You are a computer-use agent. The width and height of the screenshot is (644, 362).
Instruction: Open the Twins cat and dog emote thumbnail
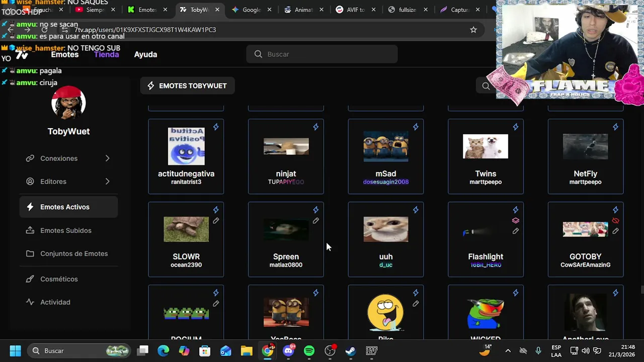[486, 146]
